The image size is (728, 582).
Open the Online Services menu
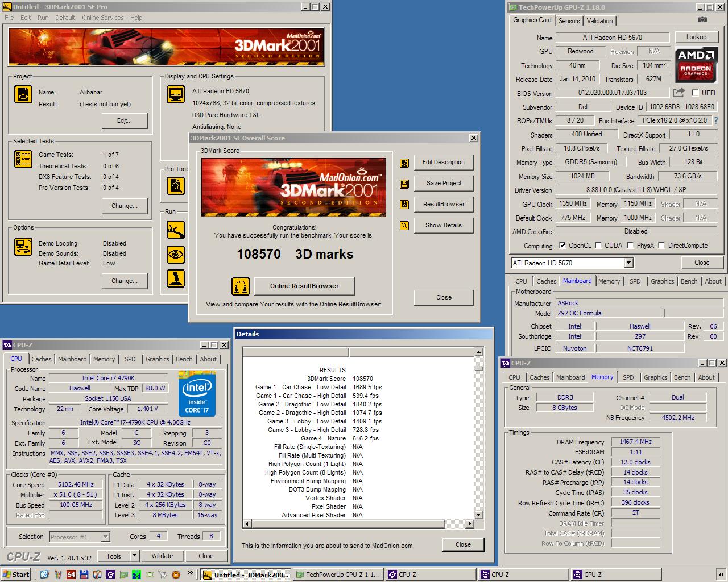(102, 18)
